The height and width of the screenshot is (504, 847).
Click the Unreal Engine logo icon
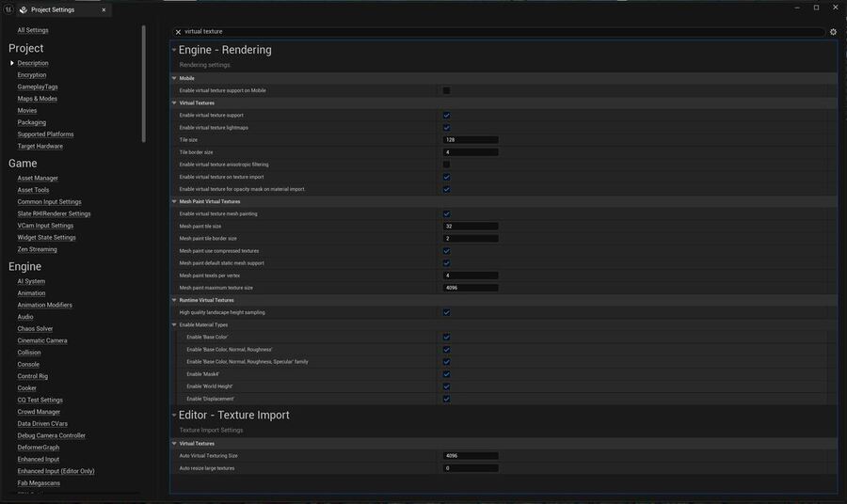8,9
